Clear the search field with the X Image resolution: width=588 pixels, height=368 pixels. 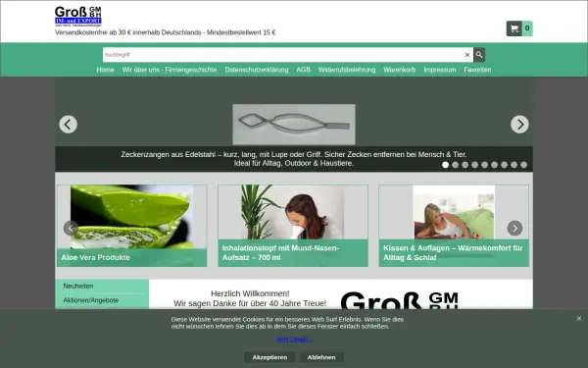467,55
